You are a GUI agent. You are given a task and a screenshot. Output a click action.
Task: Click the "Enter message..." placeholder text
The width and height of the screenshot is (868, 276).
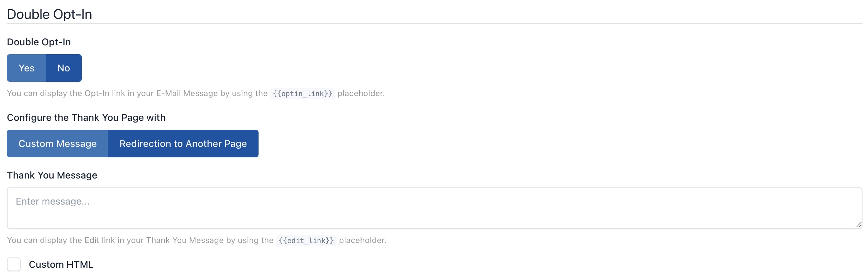pyautogui.click(x=53, y=201)
